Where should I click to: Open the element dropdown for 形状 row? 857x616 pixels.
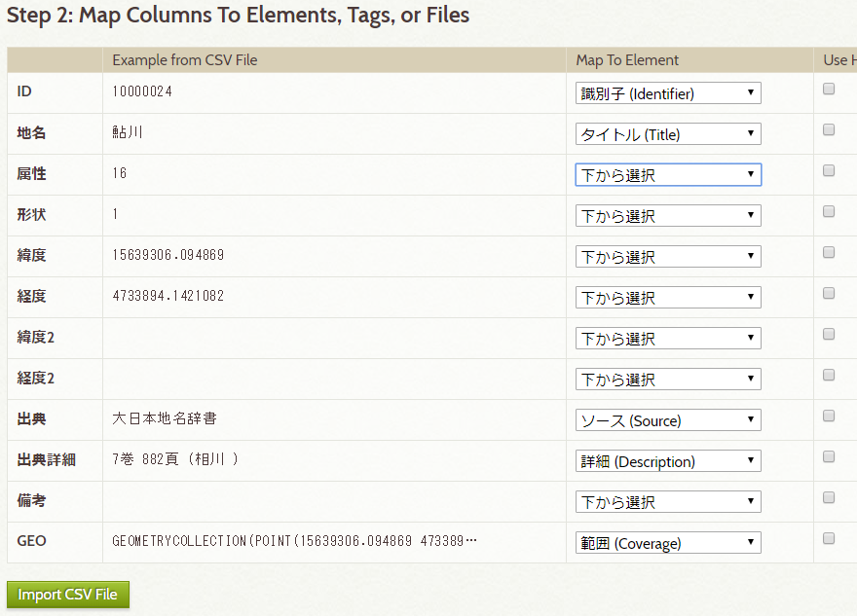tap(668, 216)
